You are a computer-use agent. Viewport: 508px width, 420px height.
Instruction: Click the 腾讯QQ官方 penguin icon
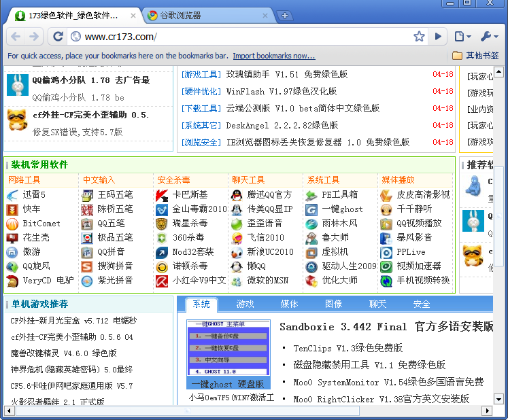pyautogui.click(x=237, y=195)
